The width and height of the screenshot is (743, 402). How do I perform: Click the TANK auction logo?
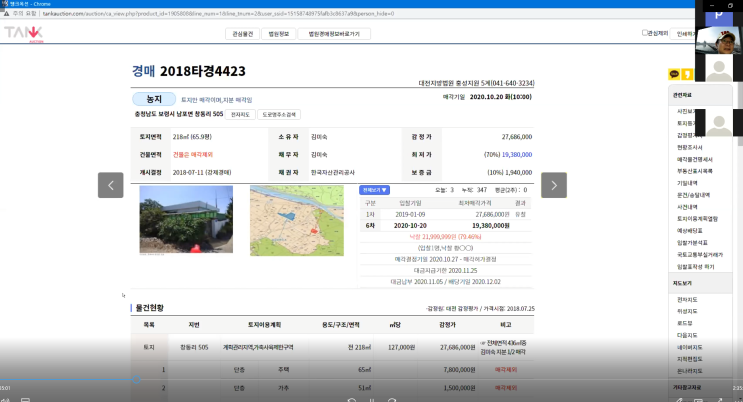click(23, 34)
